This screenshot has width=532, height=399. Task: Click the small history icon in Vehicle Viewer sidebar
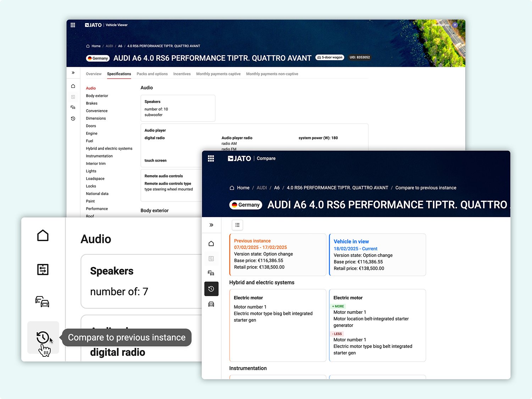tap(73, 118)
